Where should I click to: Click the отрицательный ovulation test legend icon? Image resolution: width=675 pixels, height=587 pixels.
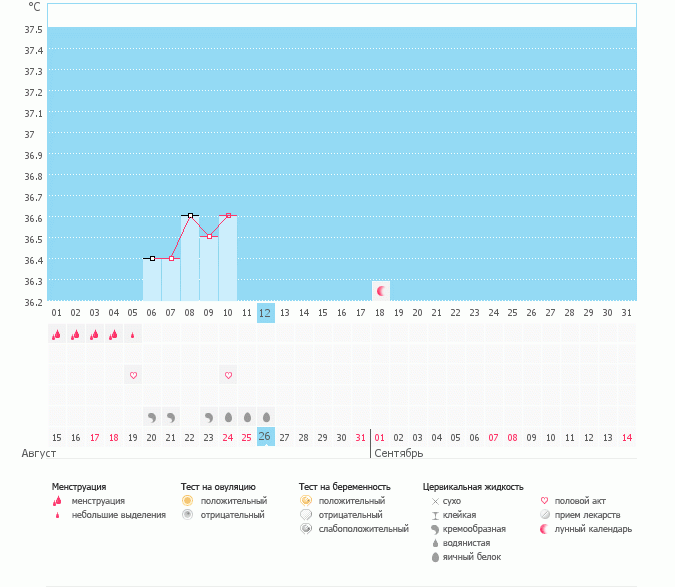click(187, 514)
